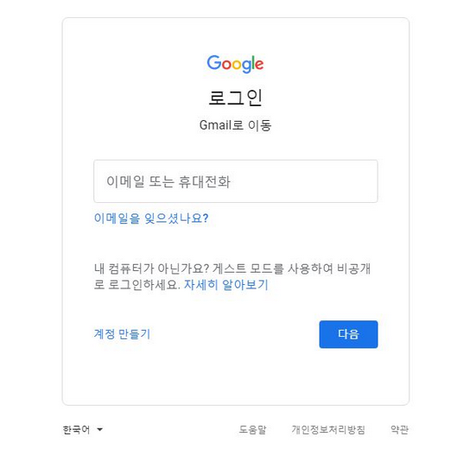Click the blue capital G in the logo
Viewport: 476px width, 468px height.
click(214, 62)
